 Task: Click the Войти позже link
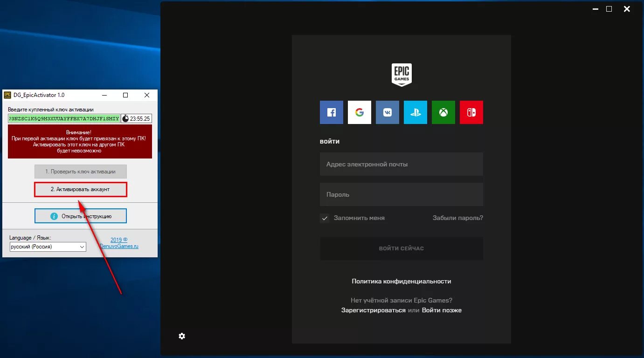click(x=442, y=310)
